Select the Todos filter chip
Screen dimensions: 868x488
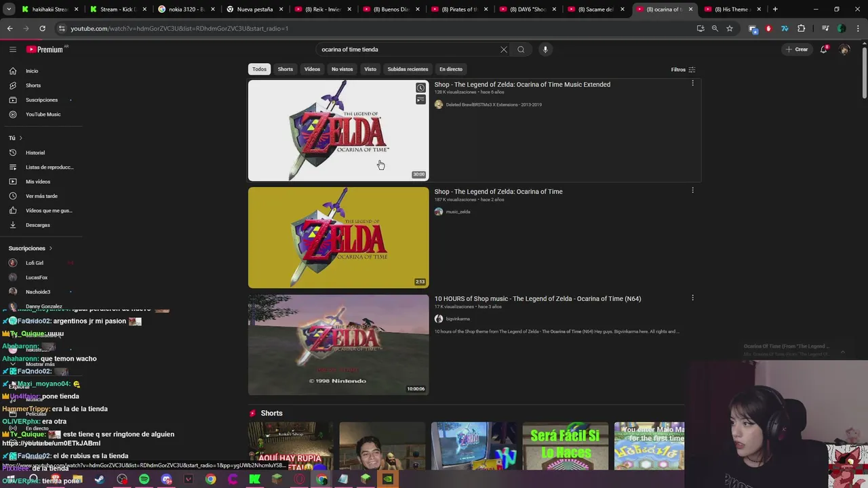pyautogui.click(x=259, y=69)
